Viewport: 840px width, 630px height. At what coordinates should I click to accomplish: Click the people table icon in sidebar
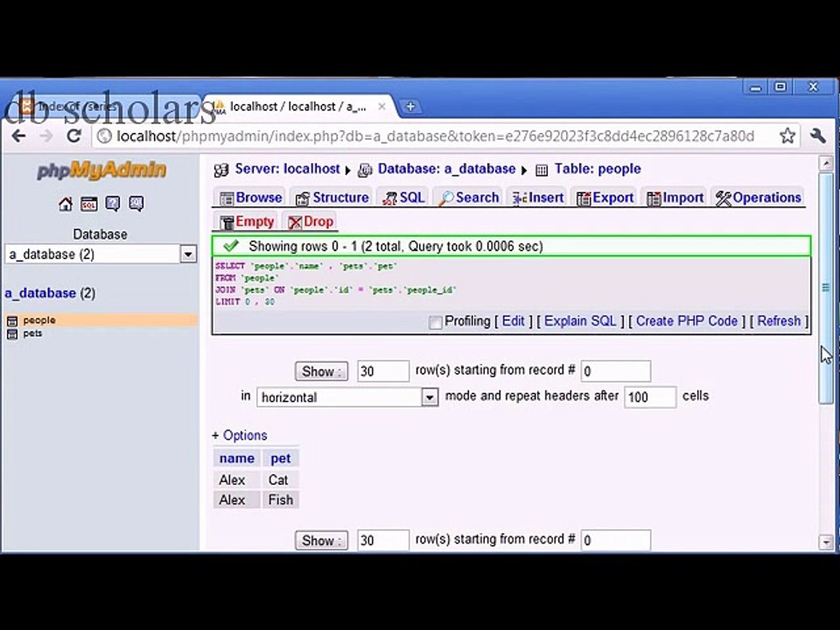tap(12, 321)
